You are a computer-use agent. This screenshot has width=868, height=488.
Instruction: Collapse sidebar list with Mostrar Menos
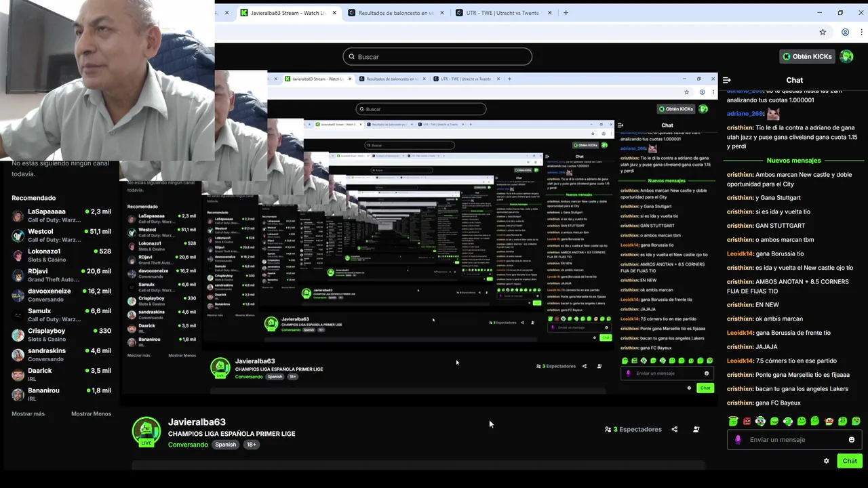pyautogui.click(x=91, y=413)
